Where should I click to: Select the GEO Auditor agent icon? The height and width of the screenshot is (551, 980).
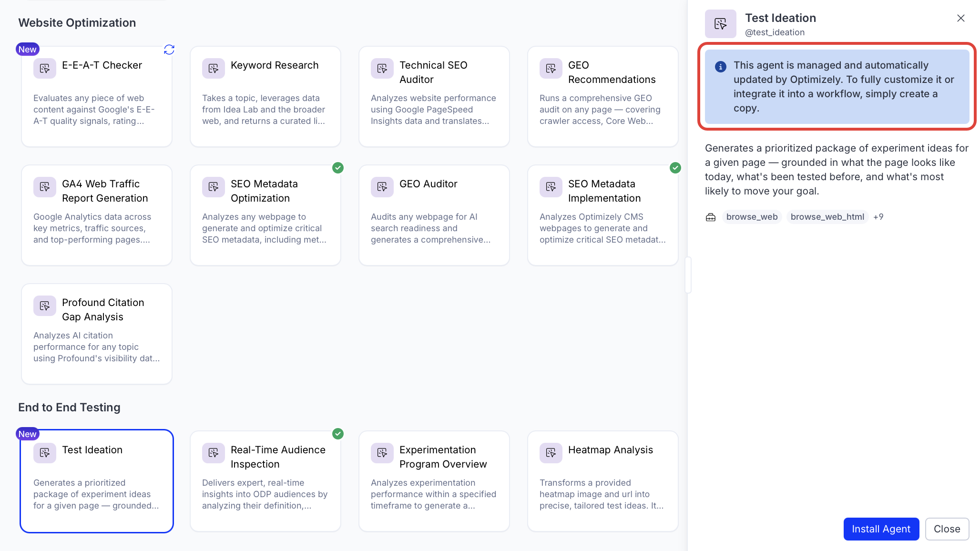[x=382, y=187]
